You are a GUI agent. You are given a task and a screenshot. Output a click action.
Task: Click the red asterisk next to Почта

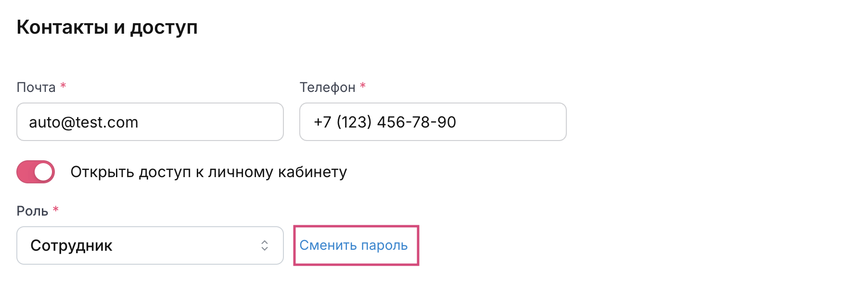click(x=63, y=86)
